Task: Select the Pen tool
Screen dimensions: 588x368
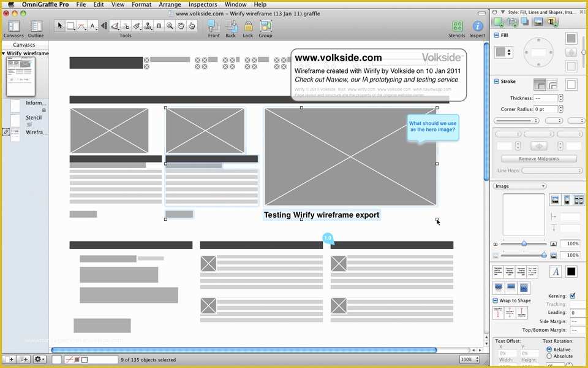Action: [115, 26]
